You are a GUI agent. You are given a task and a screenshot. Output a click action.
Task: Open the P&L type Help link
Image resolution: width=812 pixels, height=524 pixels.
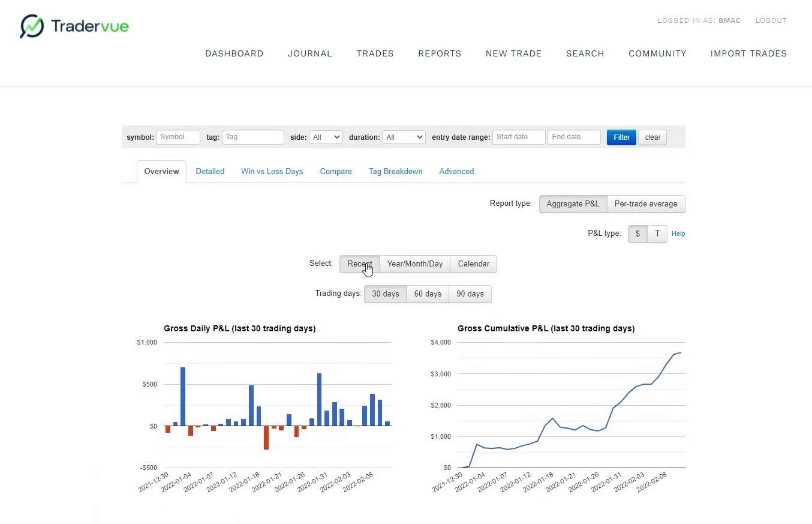pos(678,234)
